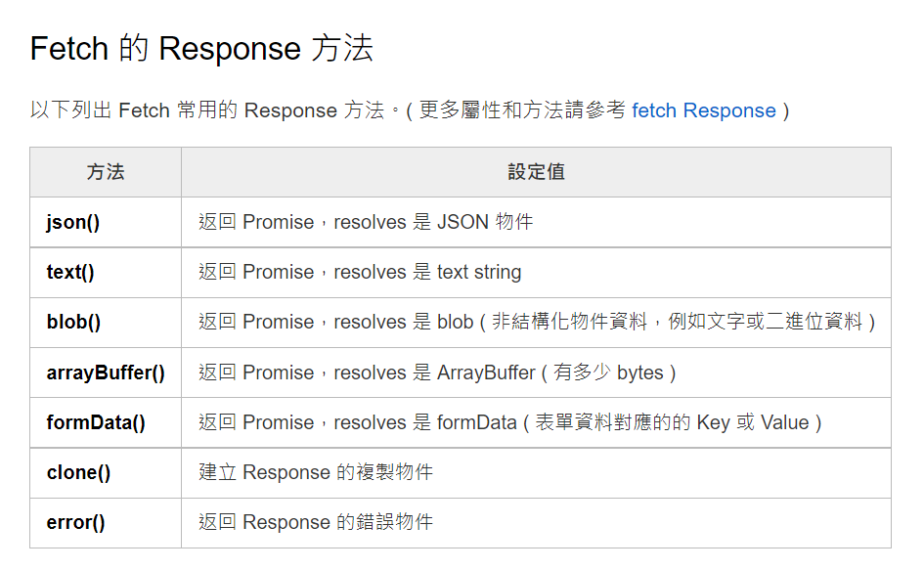Click the blob description with 非結構化物件資料
This screenshot has width=924, height=570.
click(x=536, y=323)
